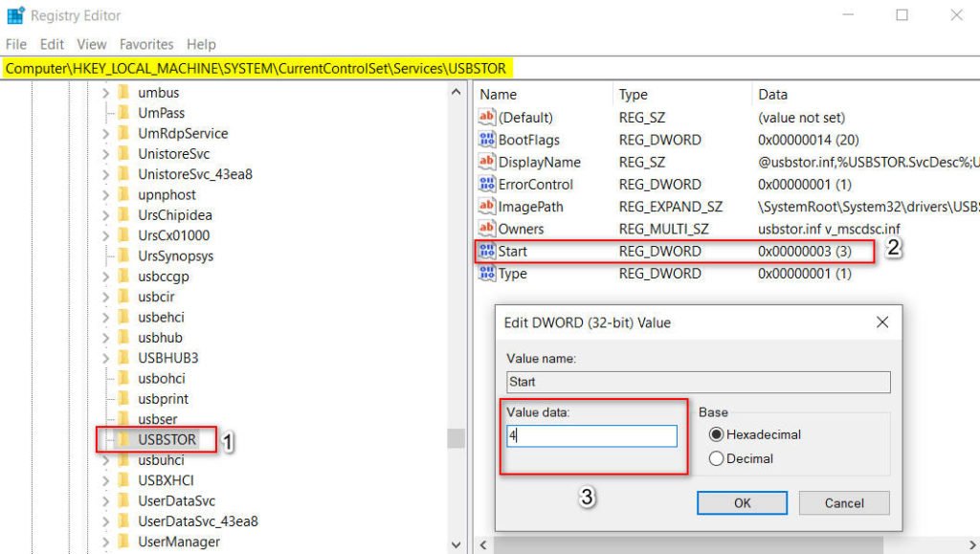The width and height of the screenshot is (980, 554).
Task: Click the REG_DWORD icon beside ErrorControl
Action: click(x=488, y=184)
